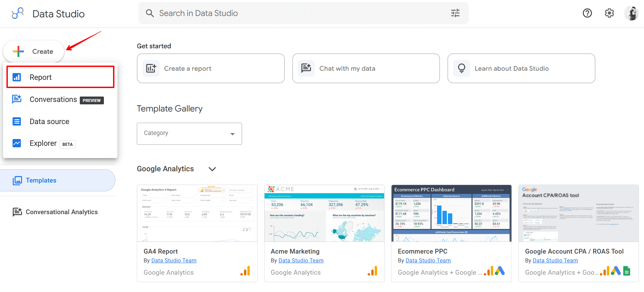Screen dimensions: 644x292
Task: Click Analytics icon on Acme Marketing card
Action: [372, 271]
